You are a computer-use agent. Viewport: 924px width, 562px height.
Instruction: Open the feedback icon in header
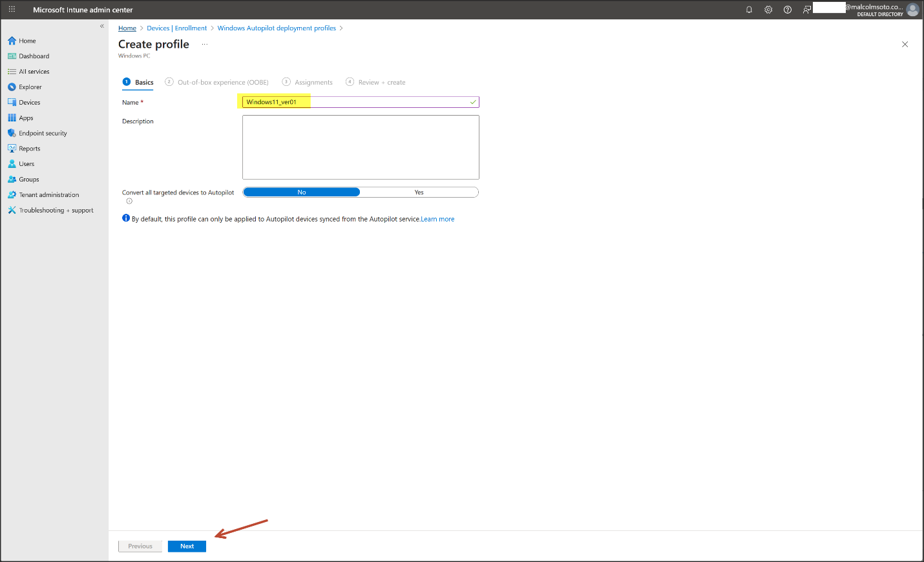(x=806, y=10)
